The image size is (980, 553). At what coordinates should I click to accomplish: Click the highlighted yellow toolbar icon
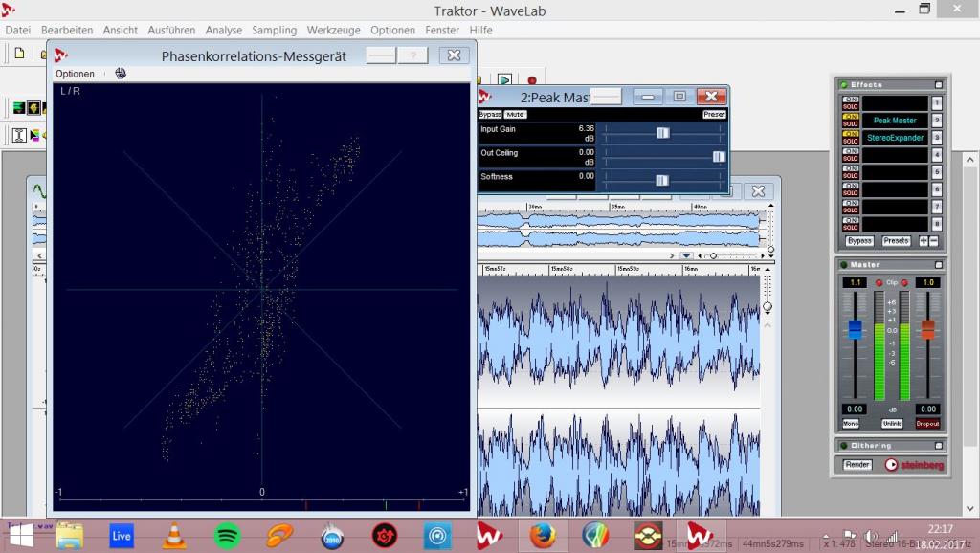point(34,108)
